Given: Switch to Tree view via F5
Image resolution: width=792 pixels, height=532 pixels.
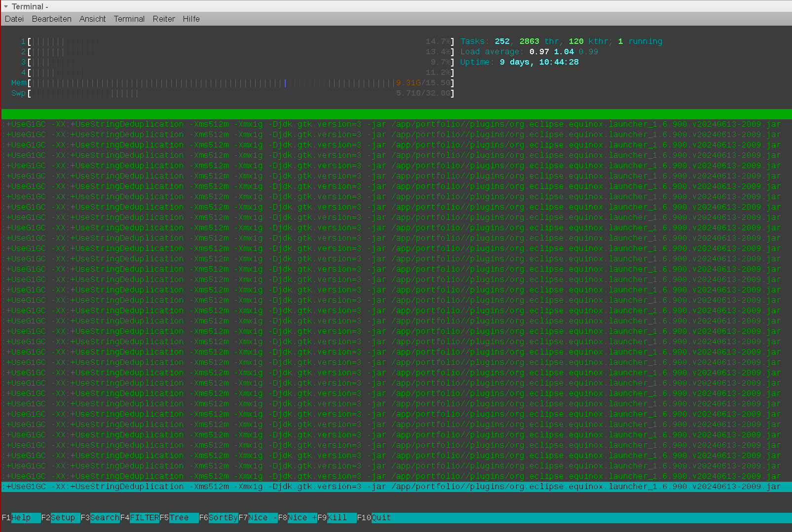Looking at the screenshot, I should point(179,518).
